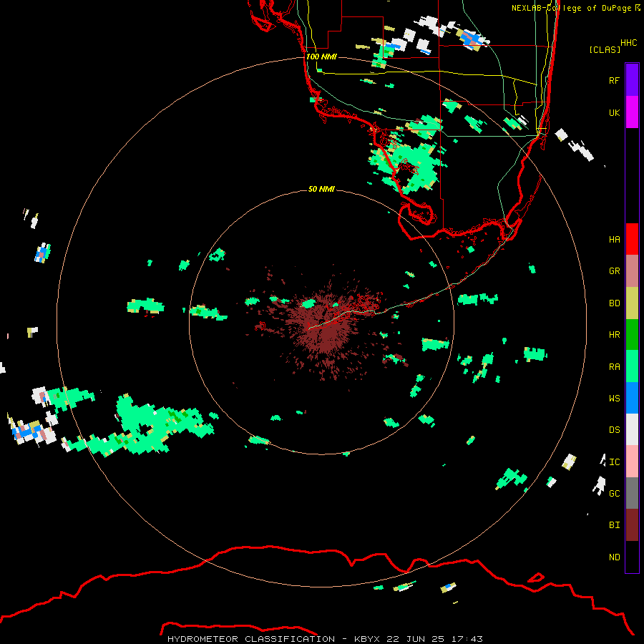Click the RF purple legend swatch

(x=632, y=80)
